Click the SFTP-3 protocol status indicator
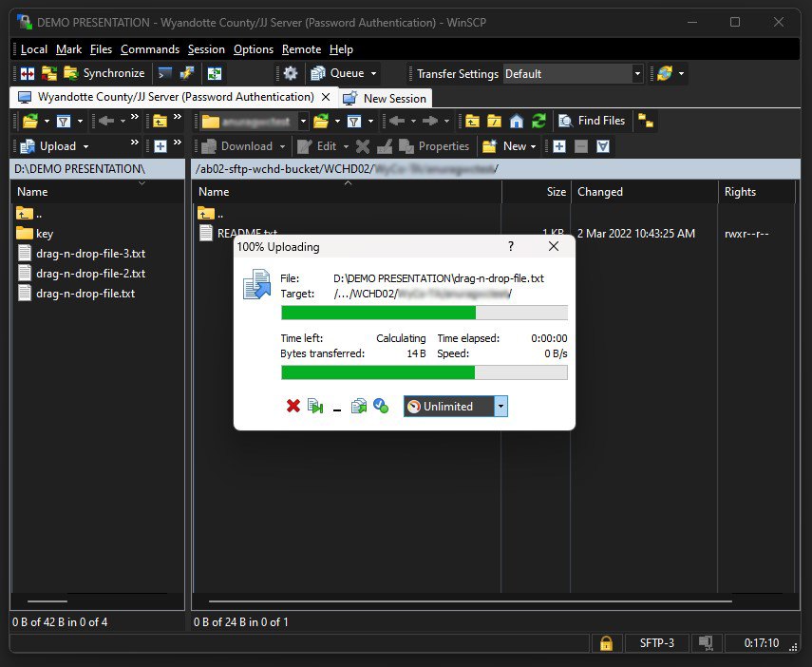The width and height of the screenshot is (812, 667). pyautogui.click(x=657, y=643)
